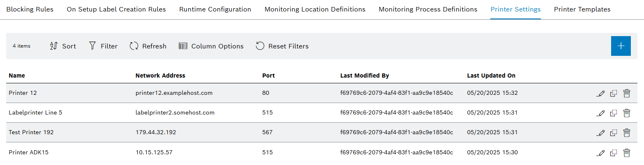Click the Network Address column header
The width and height of the screenshot is (644, 165).
coord(160,76)
